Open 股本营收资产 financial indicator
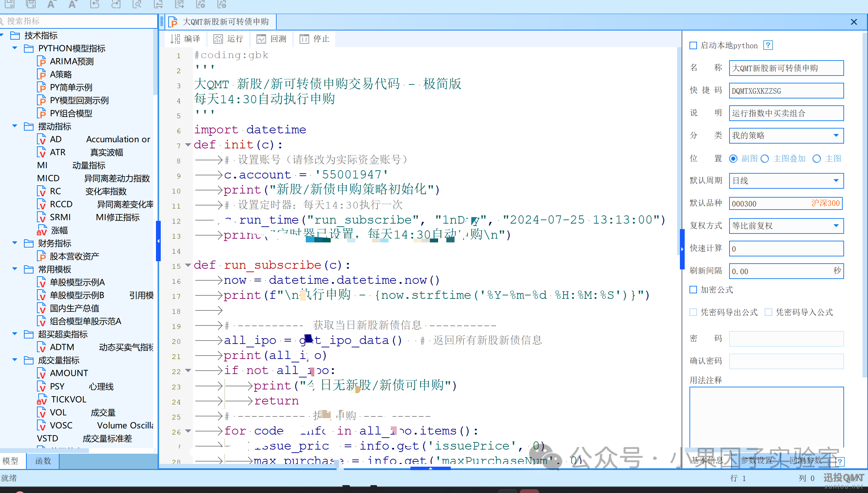The height and width of the screenshot is (493, 868). 68,256
